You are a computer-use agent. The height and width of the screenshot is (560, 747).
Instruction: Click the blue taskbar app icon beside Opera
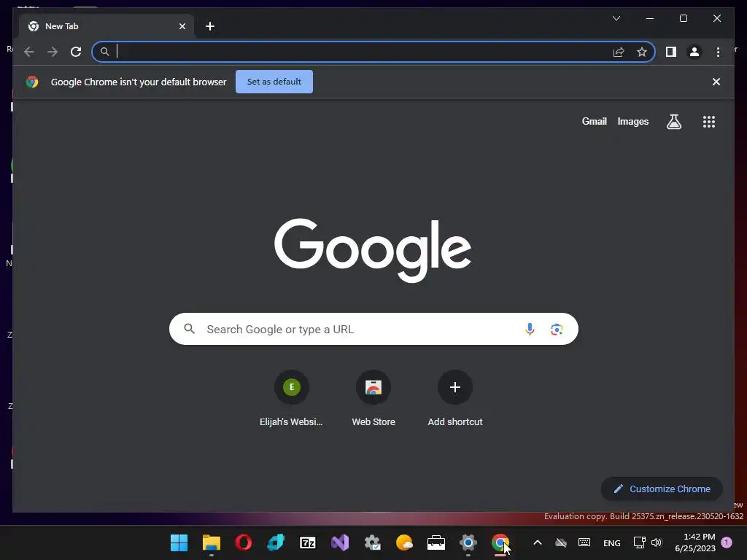(x=276, y=542)
